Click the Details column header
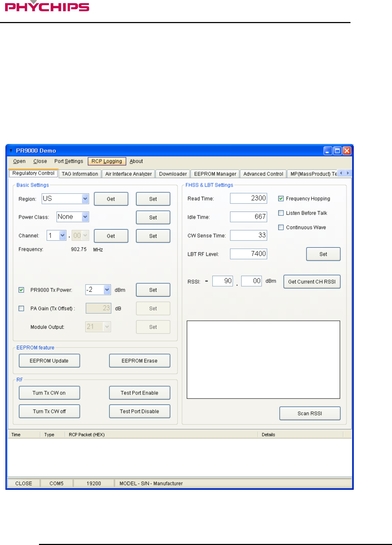 301,435
